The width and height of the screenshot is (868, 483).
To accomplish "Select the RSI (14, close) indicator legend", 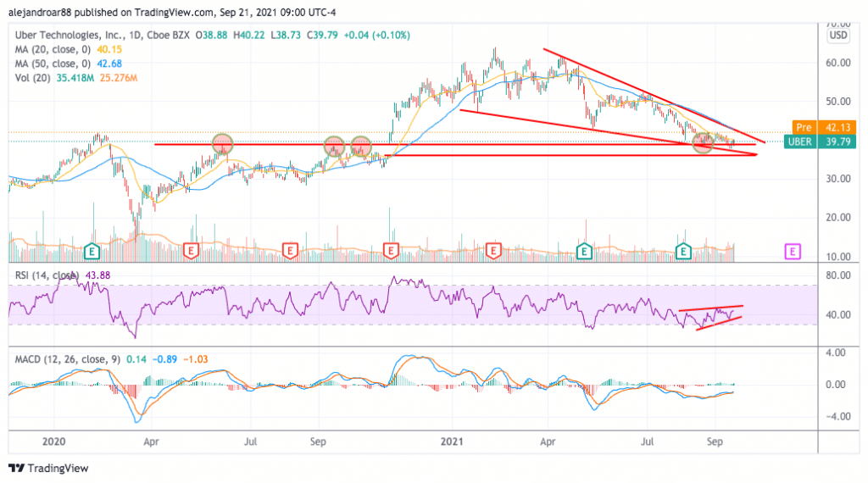I will 47,275.
